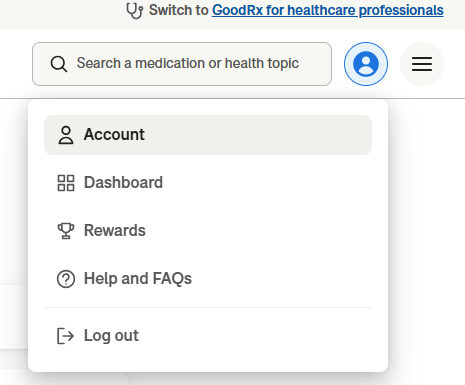Click the grid icon beside Dashboard
Screen dimensions: 465x385
(66, 183)
